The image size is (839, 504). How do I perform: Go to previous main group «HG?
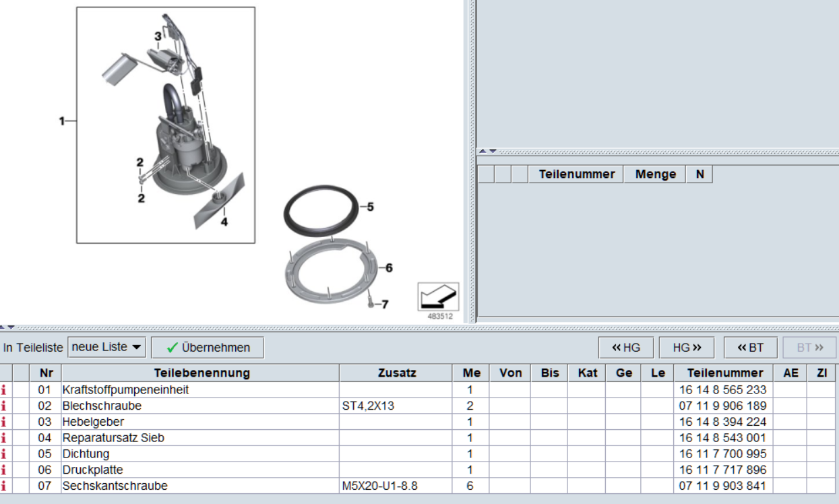[626, 348]
